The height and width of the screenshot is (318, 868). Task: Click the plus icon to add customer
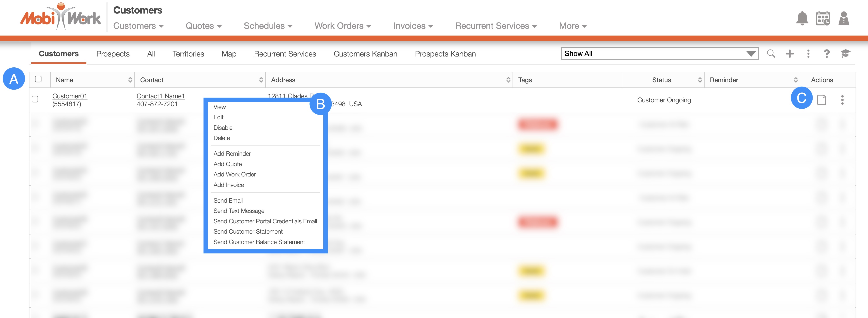tap(789, 54)
